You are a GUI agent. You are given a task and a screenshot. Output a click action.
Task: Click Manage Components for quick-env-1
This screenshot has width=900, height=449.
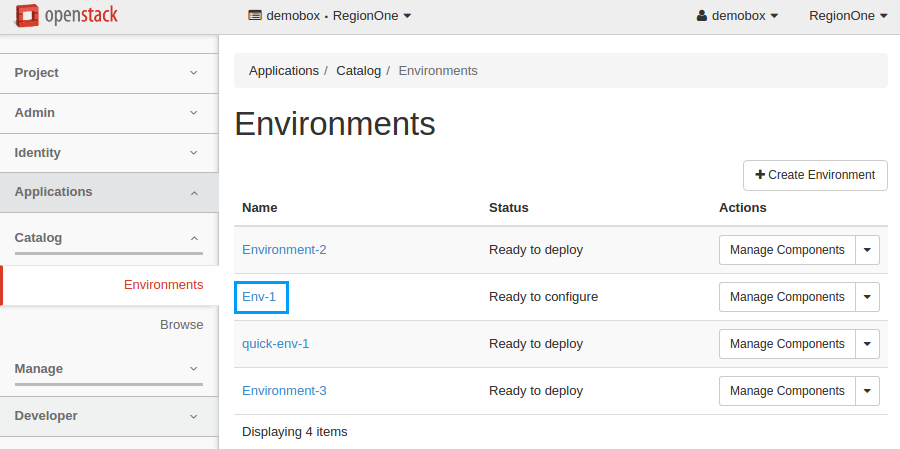tap(787, 344)
